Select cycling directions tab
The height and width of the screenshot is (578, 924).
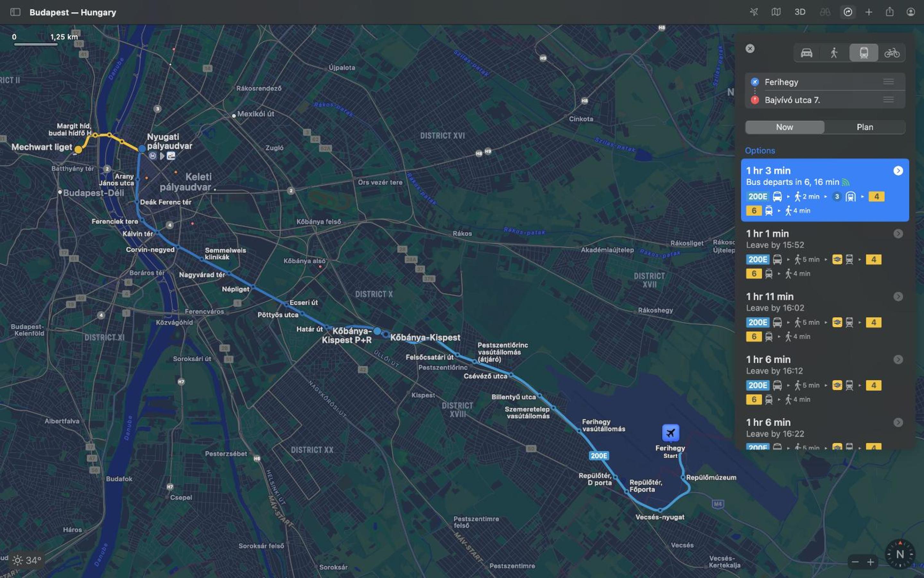[x=892, y=53]
